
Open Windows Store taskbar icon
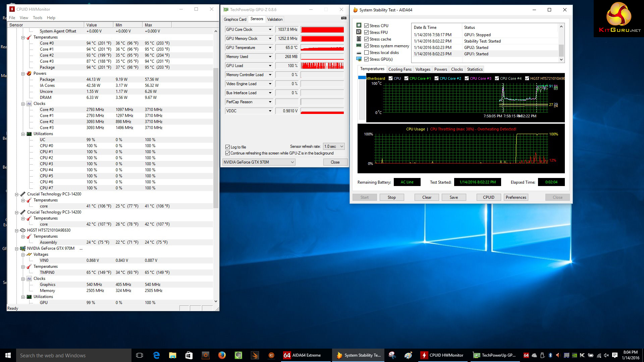click(189, 355)
